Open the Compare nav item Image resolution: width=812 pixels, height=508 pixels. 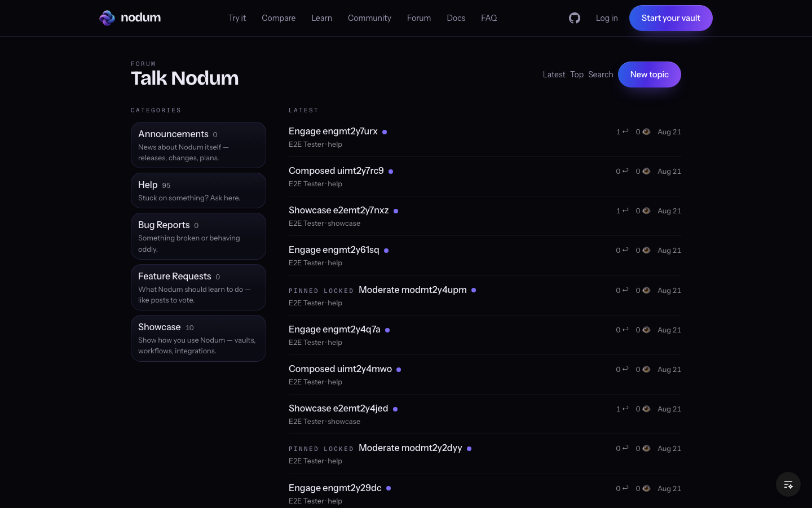click(x=279, y=18)
